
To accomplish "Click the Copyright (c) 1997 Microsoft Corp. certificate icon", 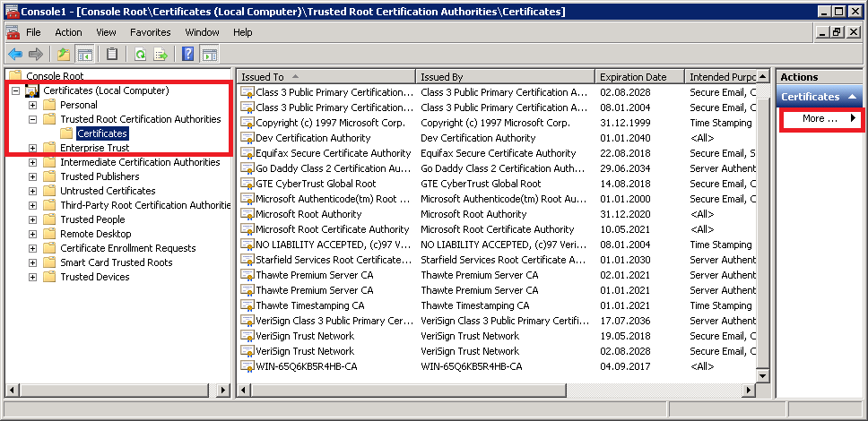I will click(x=247, y=123).
